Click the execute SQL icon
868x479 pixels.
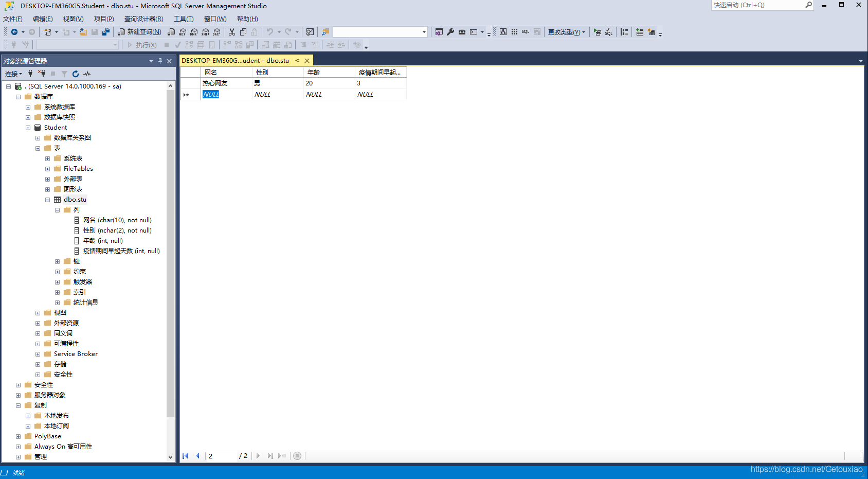click(x=597, y=32)
